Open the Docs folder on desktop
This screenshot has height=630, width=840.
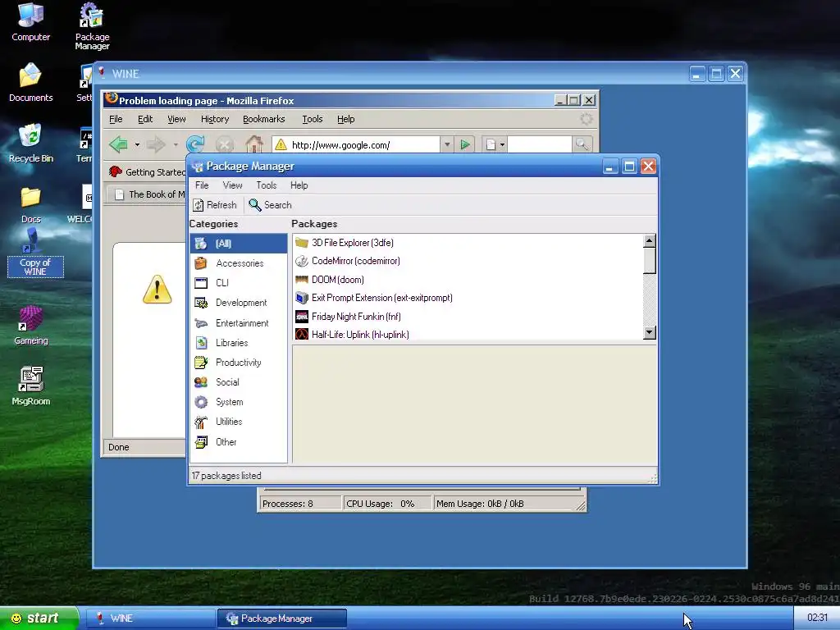[30, 204]
